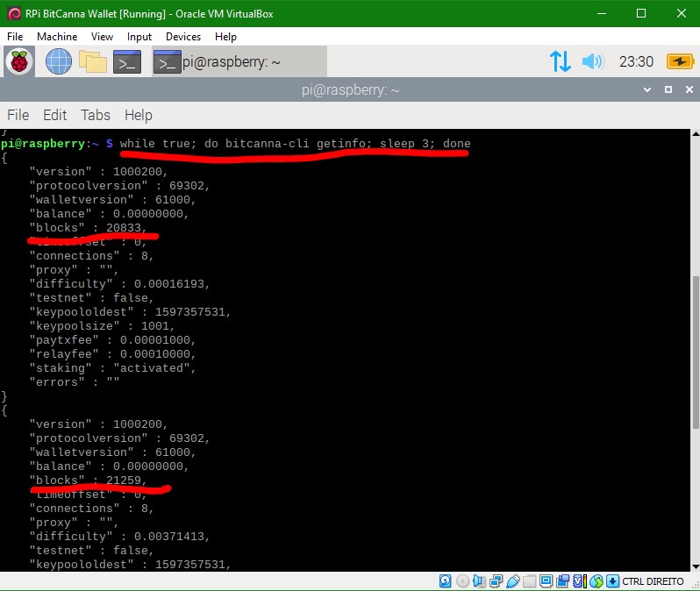Click VirtualBox app icon in title bar

tap(14, 13)
